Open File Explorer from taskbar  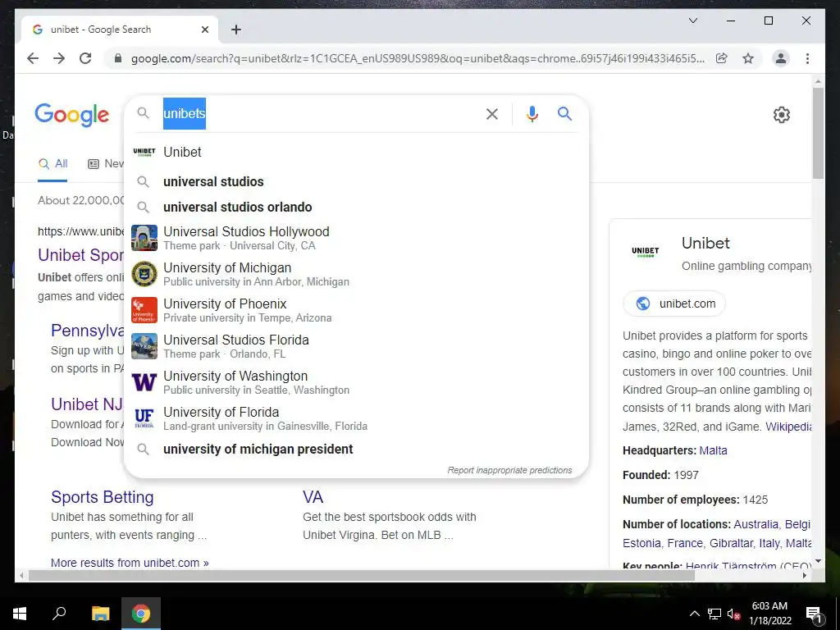click(x=100, y=614)
